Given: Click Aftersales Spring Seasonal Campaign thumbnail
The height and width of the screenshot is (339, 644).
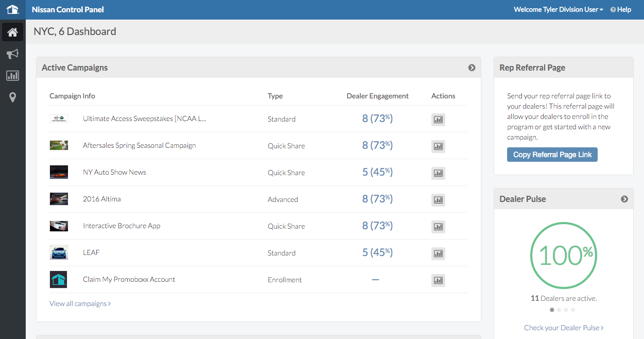Looking at the screenshot, I should (x=59, y=145).
